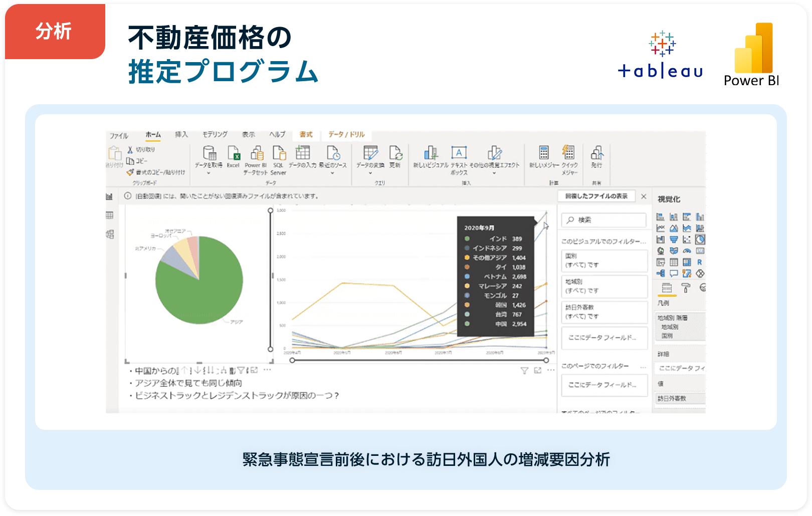Select the map (globe) visual type
Image resolution: width=812 pixels, height=516 pixels.
tap(661, 251)
